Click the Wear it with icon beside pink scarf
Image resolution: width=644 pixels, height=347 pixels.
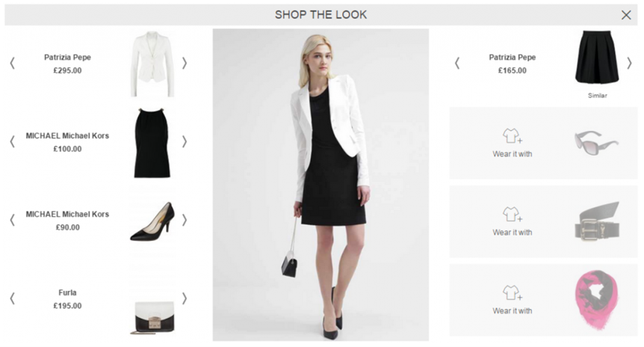click(513, 292)
